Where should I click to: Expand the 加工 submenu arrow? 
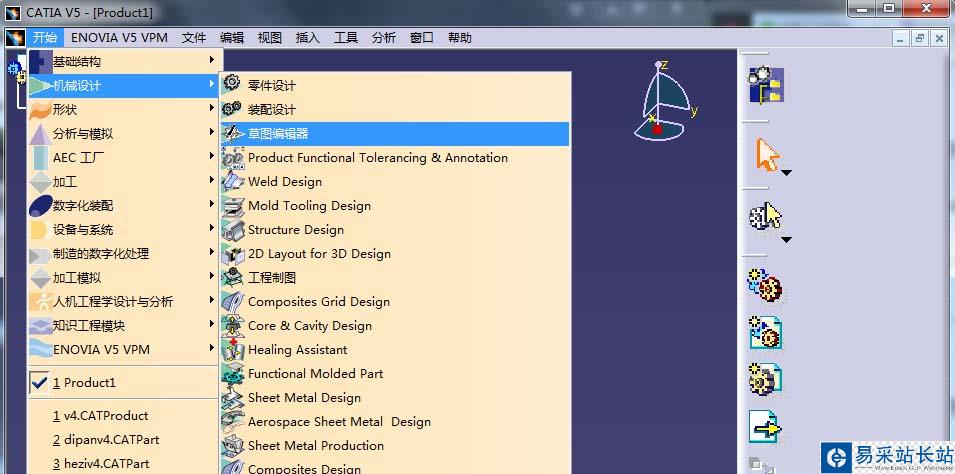pyautogui.click(x=211, y=180)
